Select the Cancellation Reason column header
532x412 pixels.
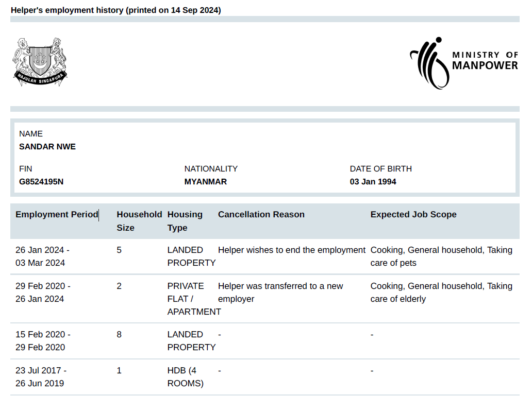click(261, 215)
